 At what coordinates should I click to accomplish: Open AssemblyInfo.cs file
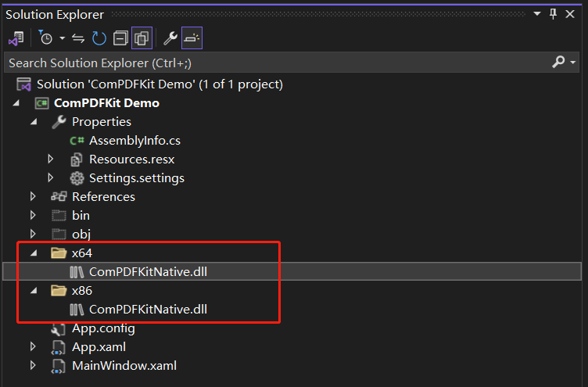(x=134, y=141)
